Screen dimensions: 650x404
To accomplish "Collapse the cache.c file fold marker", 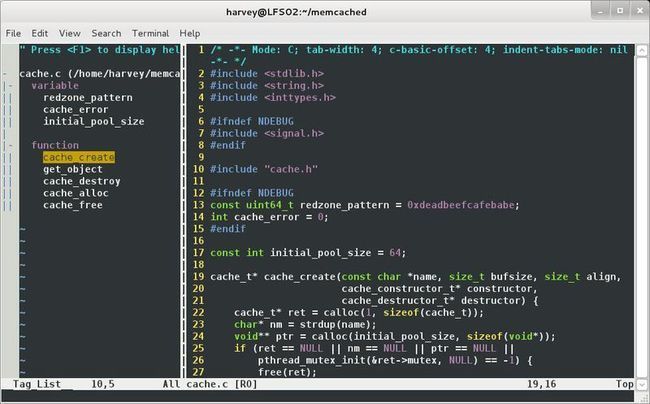I will point(5,74).
